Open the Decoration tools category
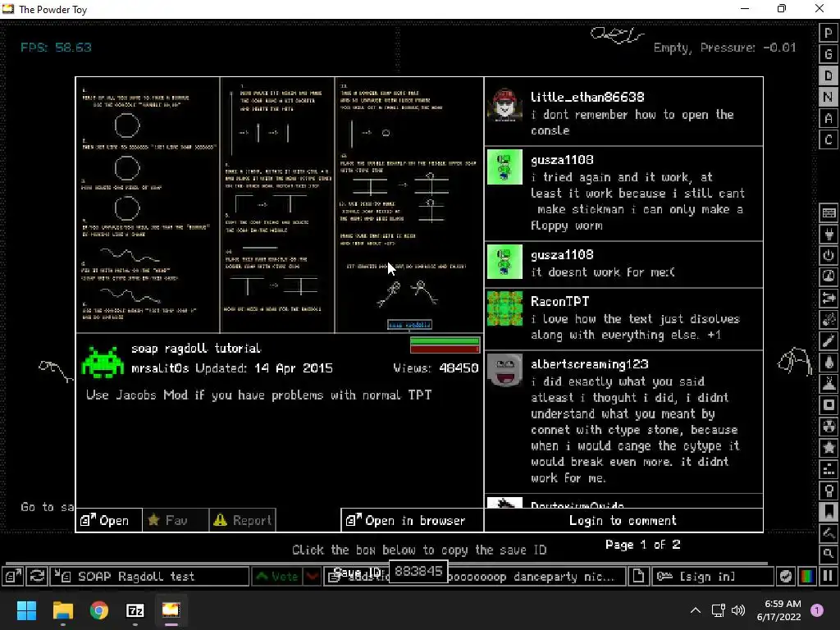This screenshot has width=840, height=630. [x=829, y=533]
